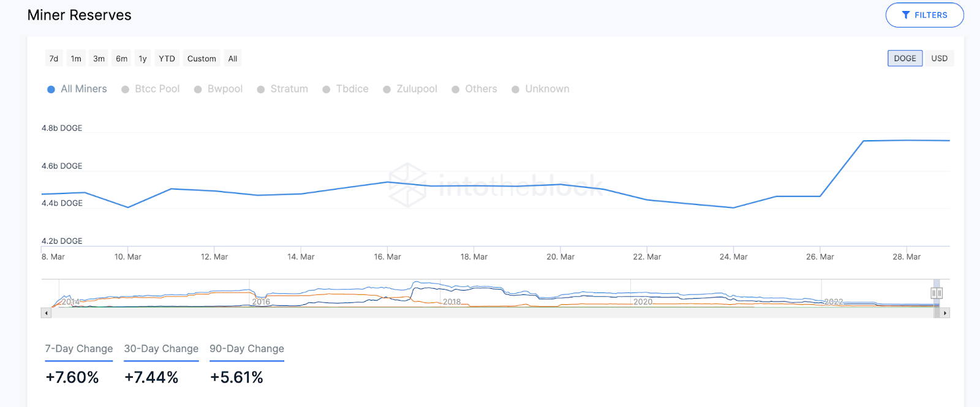Select the 7d time range
Image resolution: width=980 pixels, height=407 pixels.
click(x=54, y=59)
